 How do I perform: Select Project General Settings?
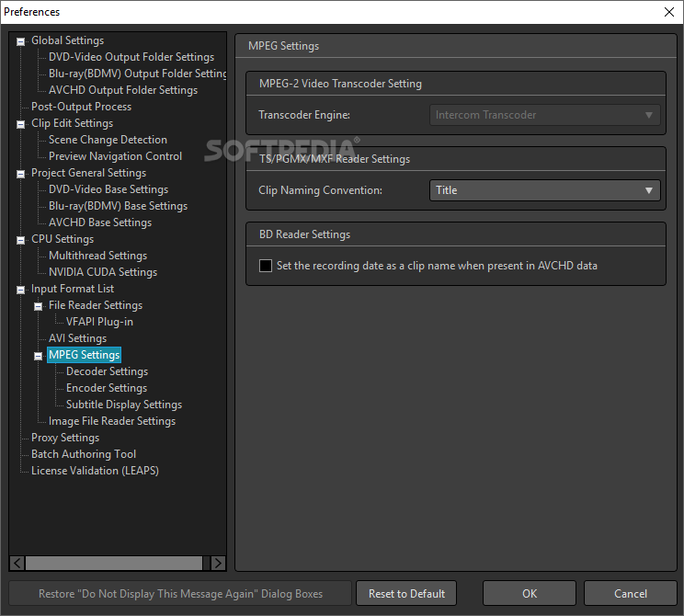click(x=88, y=173)
